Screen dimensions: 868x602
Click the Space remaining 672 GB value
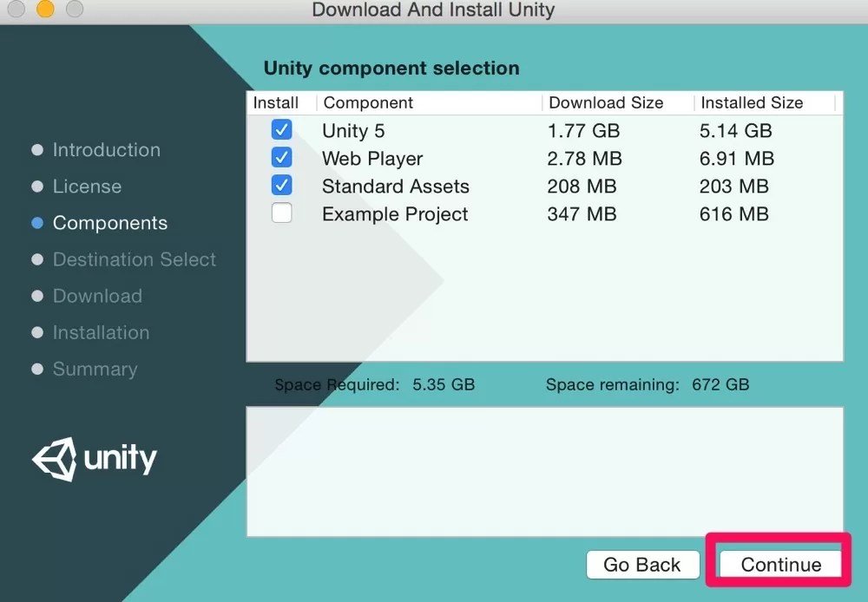click(x=720, y=384)
